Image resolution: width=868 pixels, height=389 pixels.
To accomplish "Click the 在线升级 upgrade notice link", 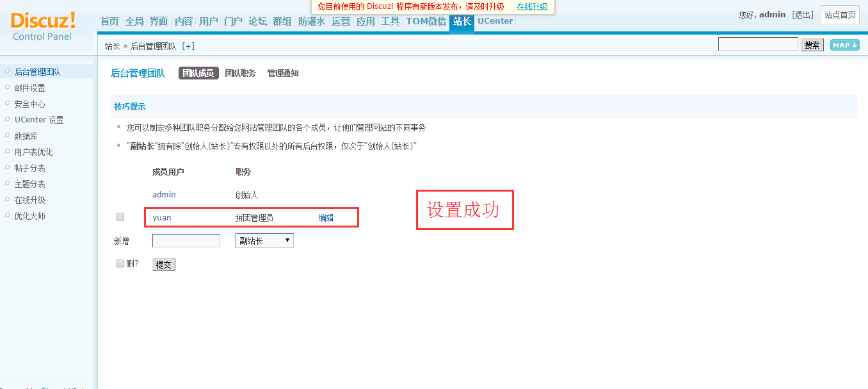I will click(x=532, y=6).
